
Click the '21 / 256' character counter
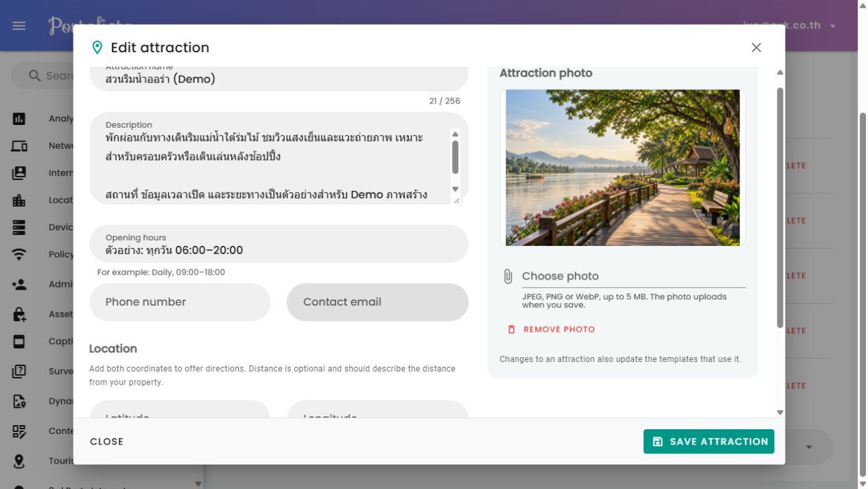click(445, 101)
